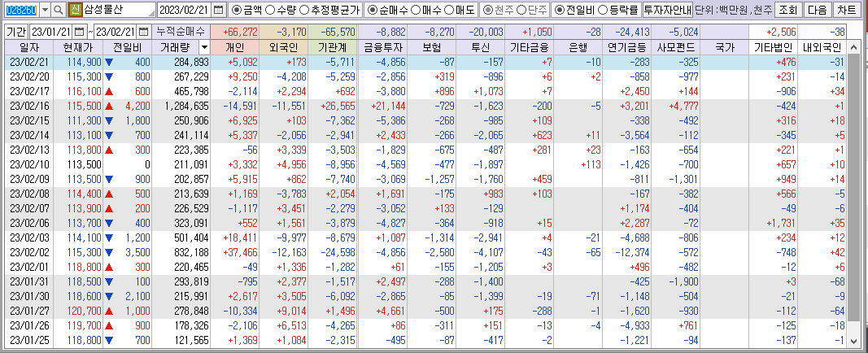Select the 23/02/16 date row
The image size is (868, 353).
[426, 105]
